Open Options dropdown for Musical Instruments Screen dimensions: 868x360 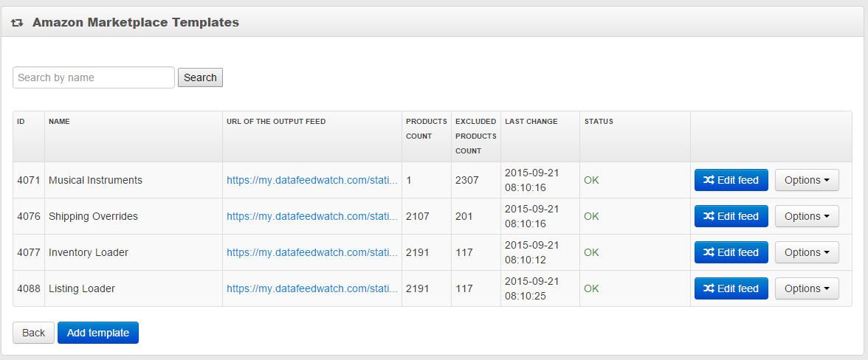(807, 180)
